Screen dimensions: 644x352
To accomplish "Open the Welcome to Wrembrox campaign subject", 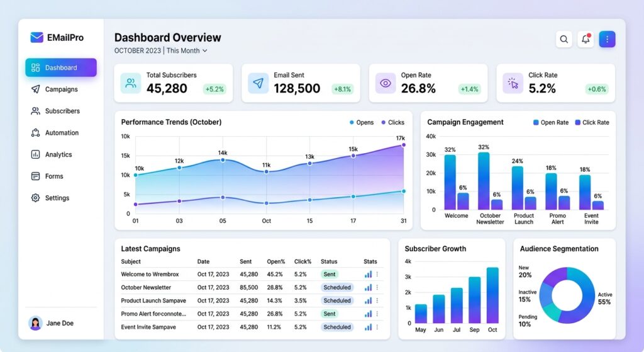I will point(150,275).
